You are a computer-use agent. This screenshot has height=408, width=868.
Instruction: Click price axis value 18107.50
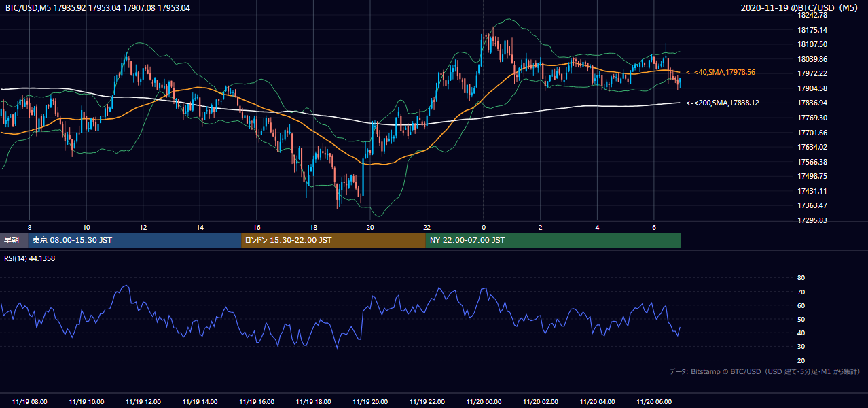coord(812,44)
